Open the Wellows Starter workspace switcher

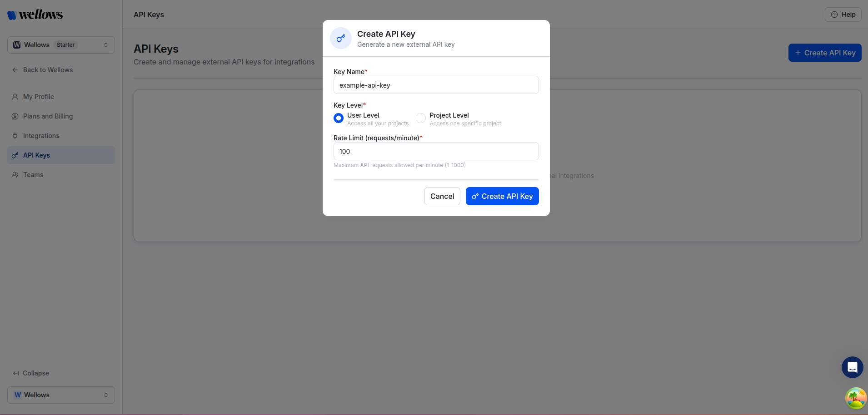(x=60, y=44)
